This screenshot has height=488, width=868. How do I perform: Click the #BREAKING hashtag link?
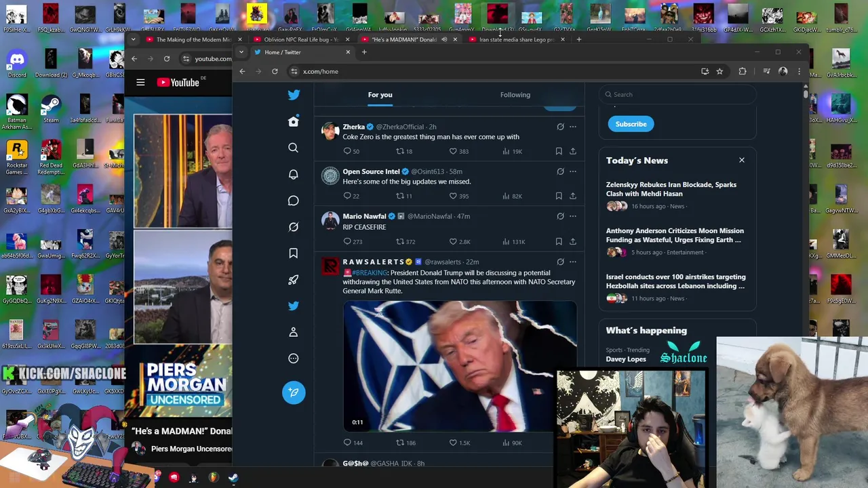370,272
